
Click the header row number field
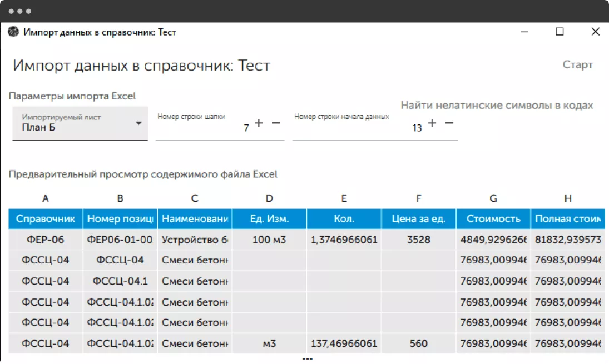203,128
